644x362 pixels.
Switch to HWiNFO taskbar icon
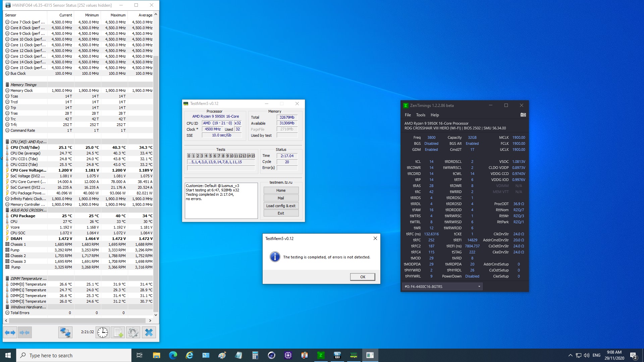(337, 355)
